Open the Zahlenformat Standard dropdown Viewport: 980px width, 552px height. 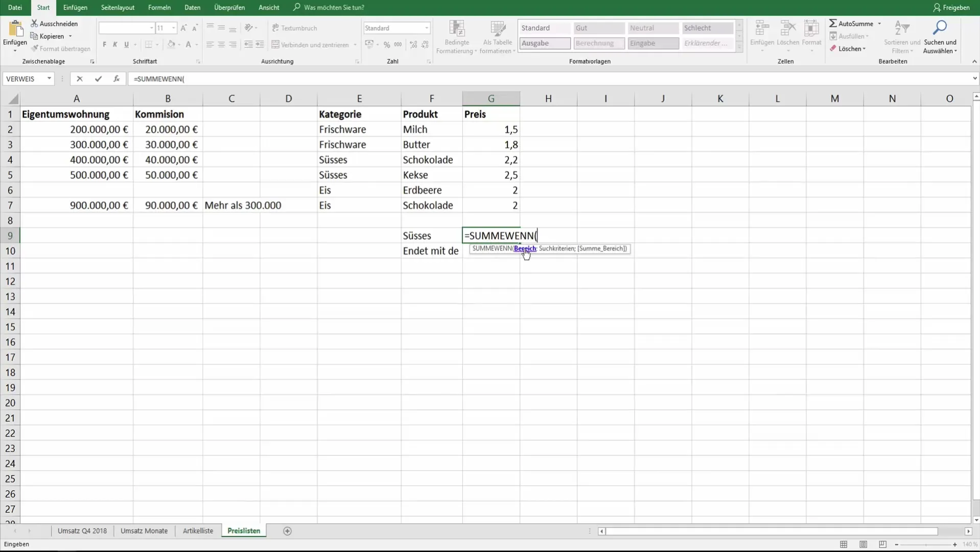[x=427, y=28]
